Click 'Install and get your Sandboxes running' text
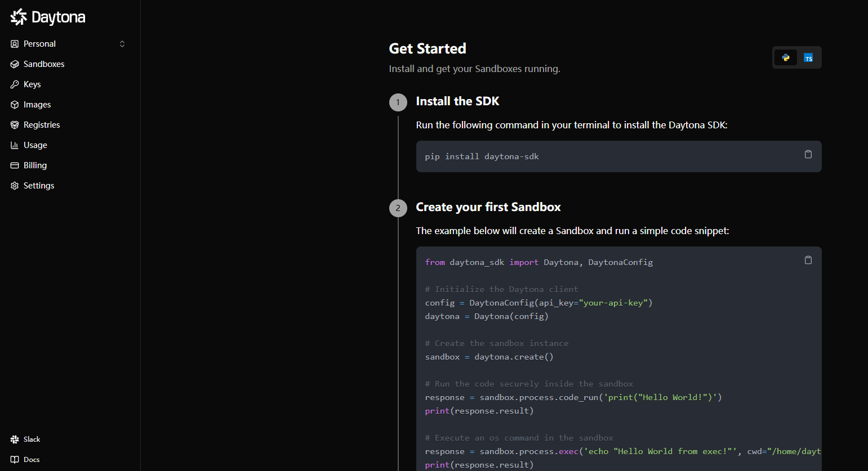The height and width of the screenshot is (471, 868). [x=474, y=69]
